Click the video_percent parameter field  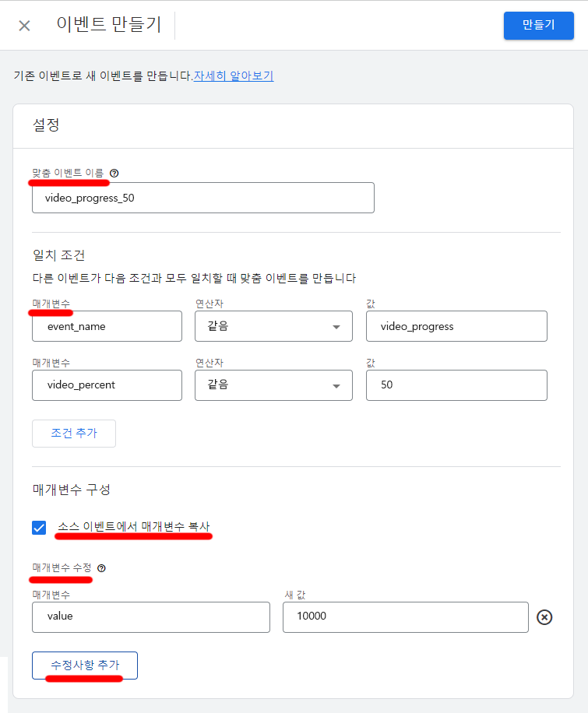[x=107, y=385]
